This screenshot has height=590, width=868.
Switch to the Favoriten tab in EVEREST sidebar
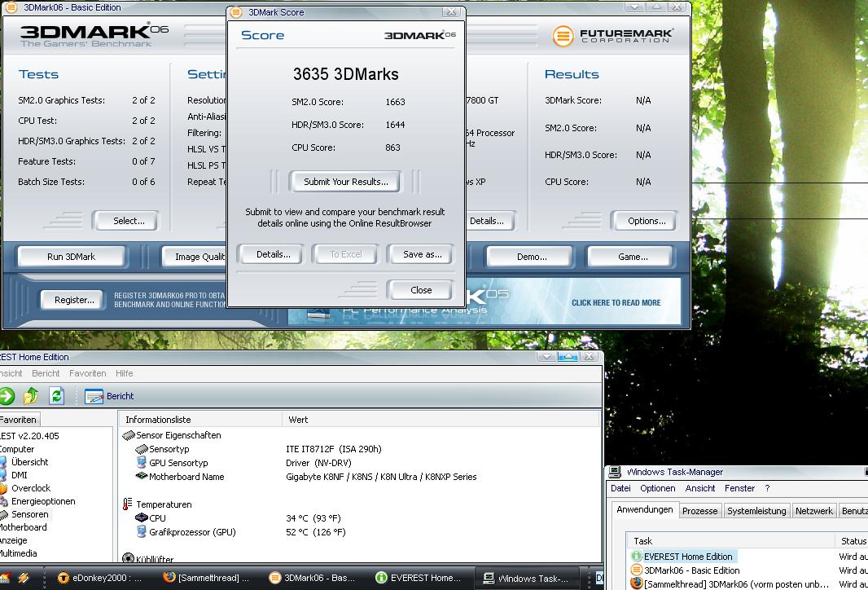(x=20, y=420)
